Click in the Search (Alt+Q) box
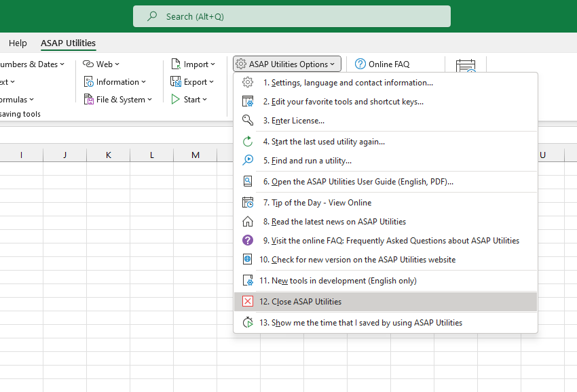This screenshot has height=392, width=577. click(x=291, y=16)
